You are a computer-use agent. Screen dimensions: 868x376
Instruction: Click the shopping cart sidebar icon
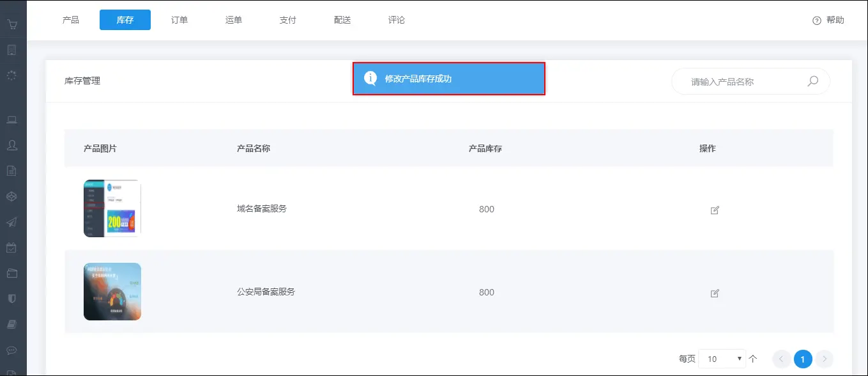click(x=12, y=25)
